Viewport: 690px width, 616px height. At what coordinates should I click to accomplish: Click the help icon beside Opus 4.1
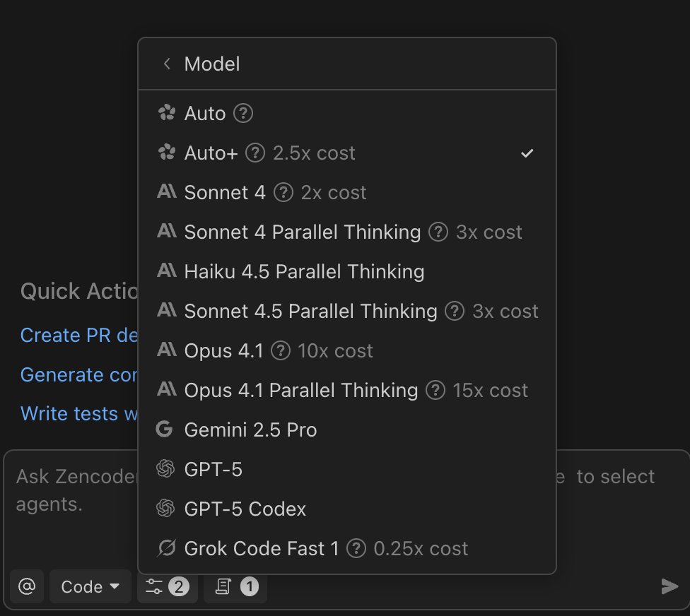click(281, 350)
